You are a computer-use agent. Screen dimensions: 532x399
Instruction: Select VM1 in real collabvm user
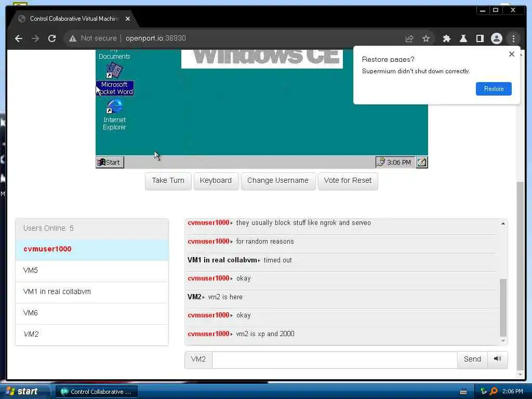tap(92, 292)
